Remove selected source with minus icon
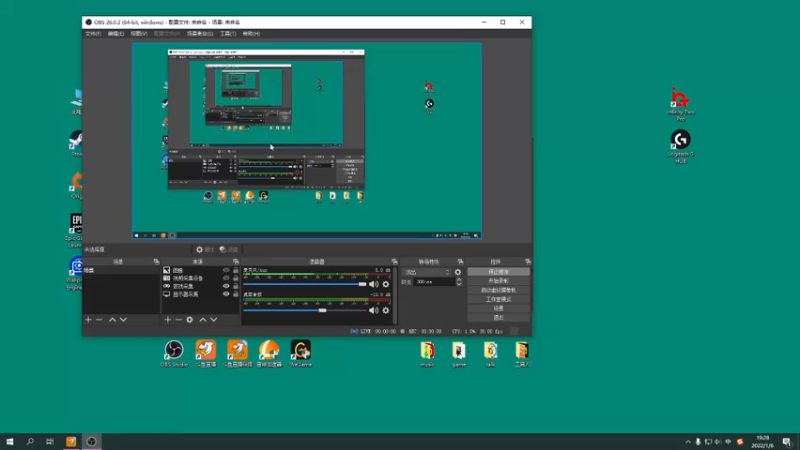Screen dimensions: 800x450 (x=178, y=319)
